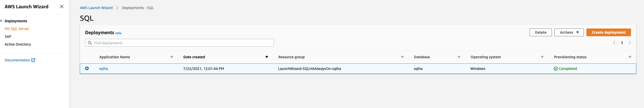Viewport: 644px width, 108px height.
Task: Click the breadcrumb chevron separator icon
Action: click(117, 8)
